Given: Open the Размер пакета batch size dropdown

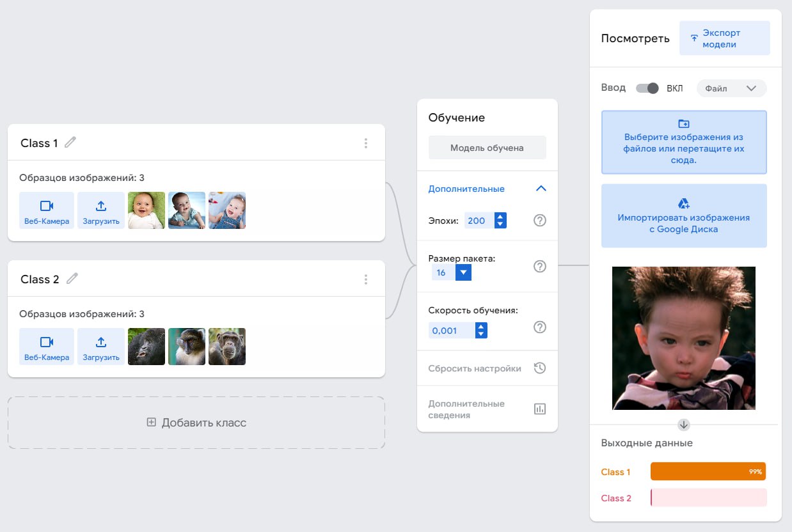Looking at the screenshot, I should click(463, 273).
